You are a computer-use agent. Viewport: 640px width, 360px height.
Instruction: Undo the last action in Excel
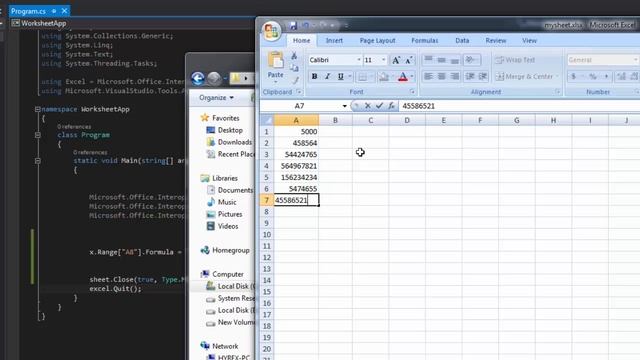305,25
